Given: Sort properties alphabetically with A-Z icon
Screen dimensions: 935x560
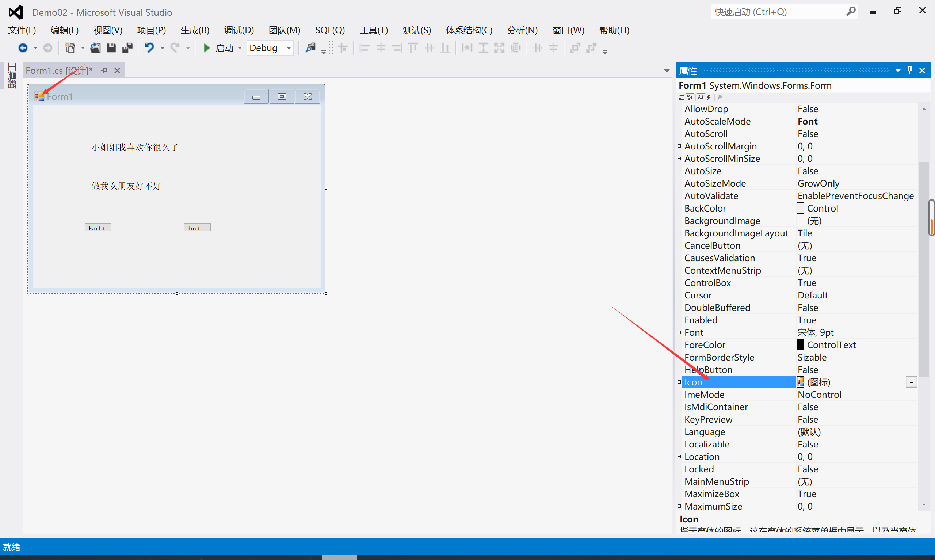Looking at the screenshot, I should tap(690, 98).
